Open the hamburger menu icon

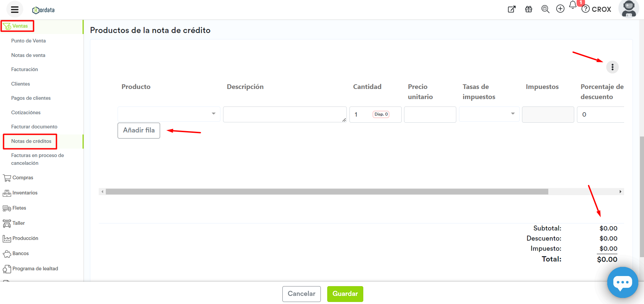(14, 9)
